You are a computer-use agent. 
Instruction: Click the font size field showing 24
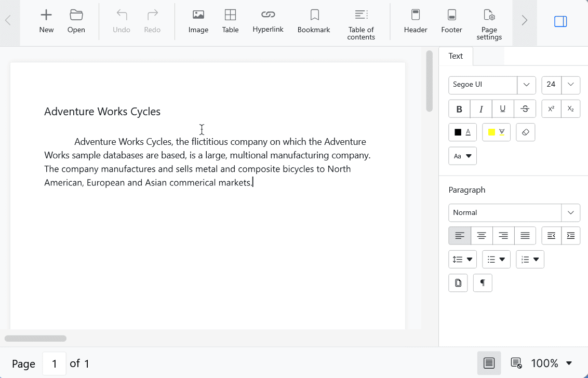click(x=551, y=85)
